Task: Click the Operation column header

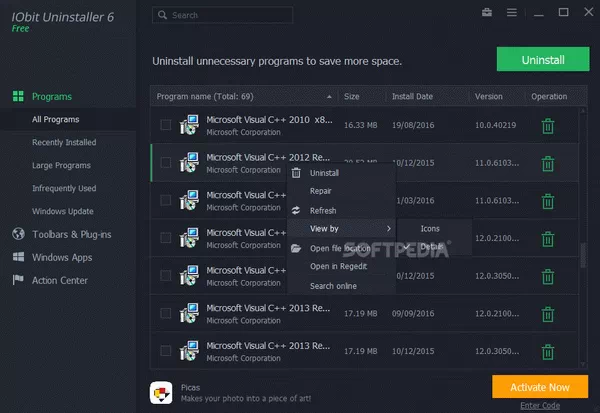Action: click(549, 96)
